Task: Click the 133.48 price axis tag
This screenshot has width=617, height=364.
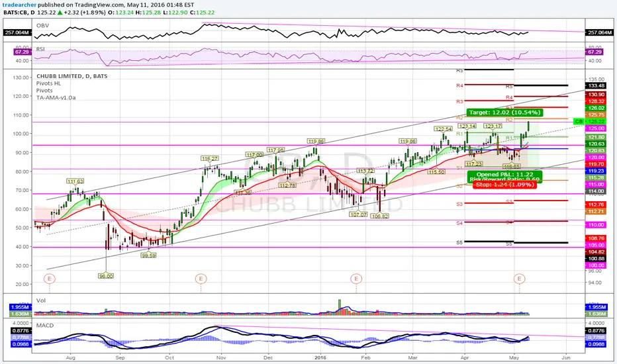Action: click(x=596, y=86)
